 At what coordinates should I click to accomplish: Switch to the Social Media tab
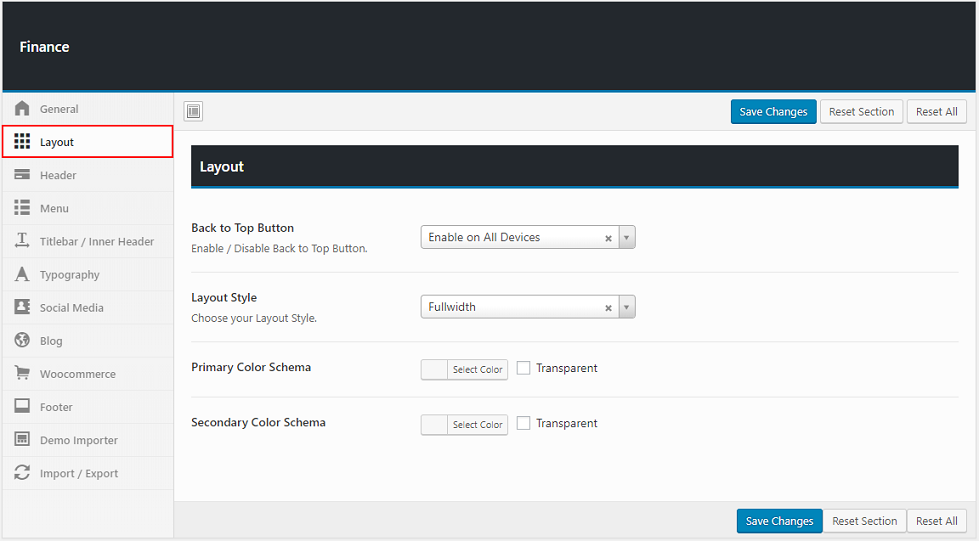coord(71,308)
